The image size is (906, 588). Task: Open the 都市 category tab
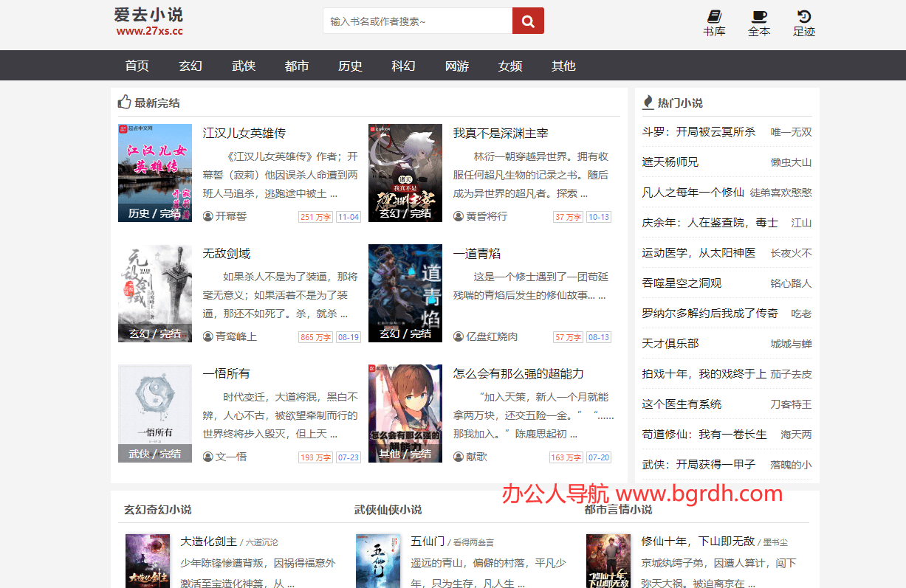[297, 66]
